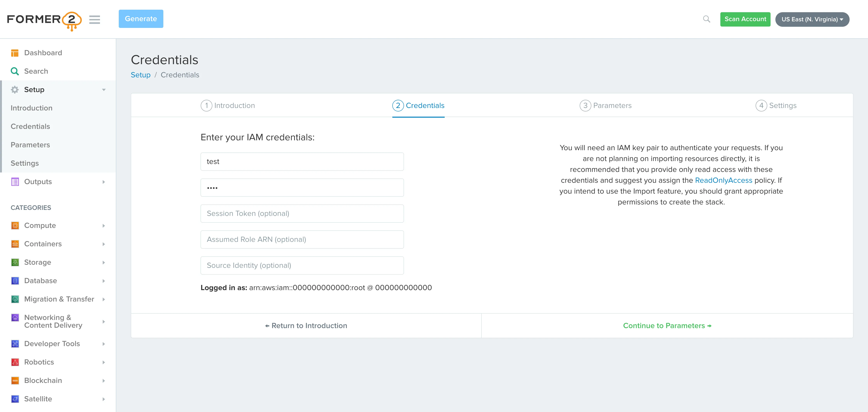Open the ReadOnlyAccess policy link
This screenshot has width=868, height=412.
pyautogui.click(x=723, y=180)
